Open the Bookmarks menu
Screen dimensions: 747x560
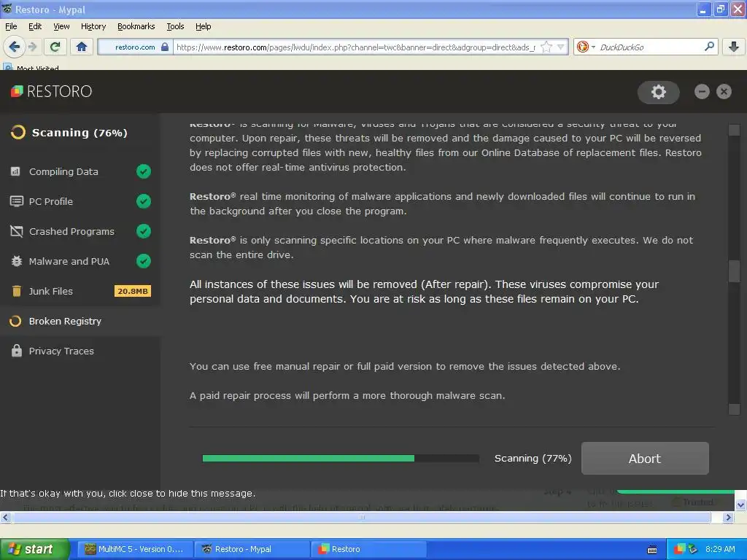(136, 26)
